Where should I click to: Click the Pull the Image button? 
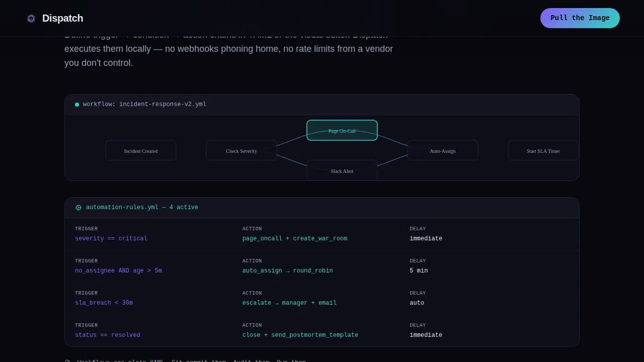pos(580,18)
